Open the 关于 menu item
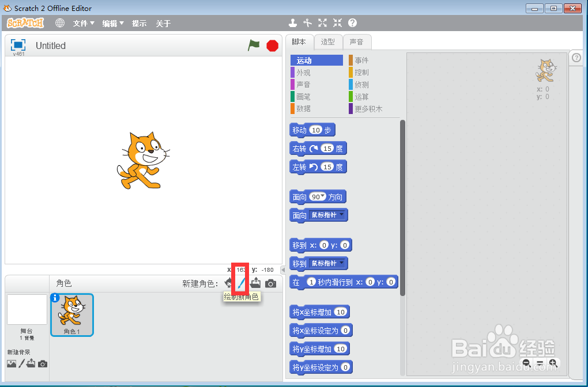 point(163,24)
